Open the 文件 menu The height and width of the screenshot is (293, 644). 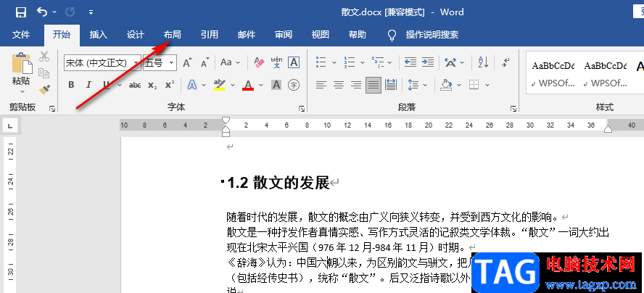tap(21, 35)
